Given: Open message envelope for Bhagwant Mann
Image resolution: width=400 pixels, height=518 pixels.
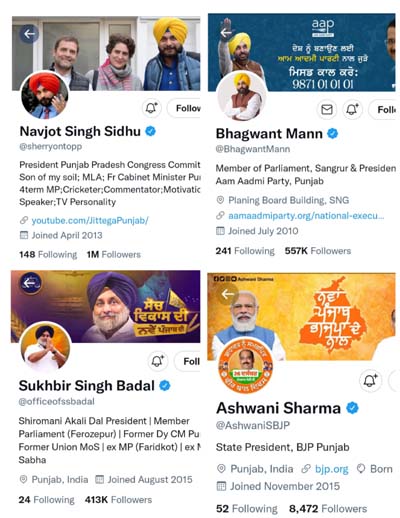Looking at the screenshot, I should pos(327,109).
